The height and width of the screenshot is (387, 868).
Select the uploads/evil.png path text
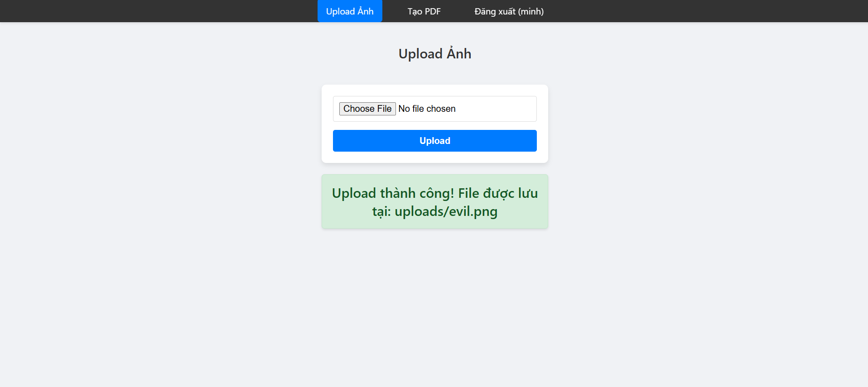[x=446, y=211]
